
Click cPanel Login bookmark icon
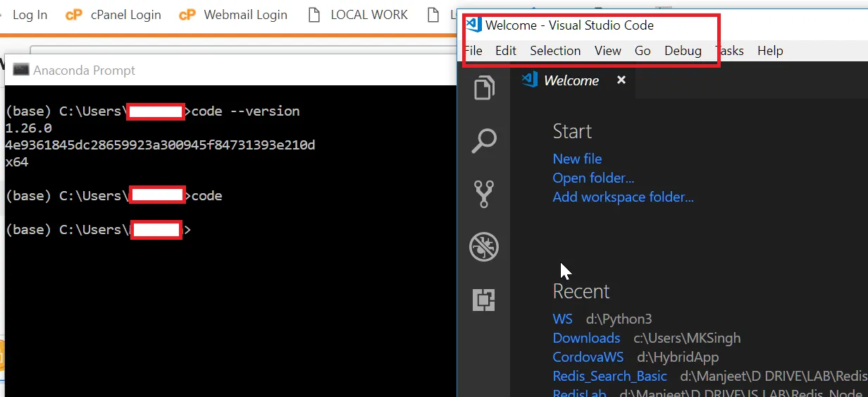[74, 14]
